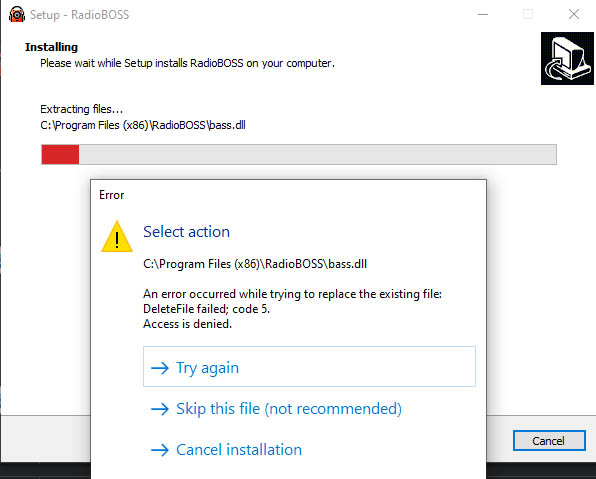Click the greyed-out maximize icon

(528, 14)
